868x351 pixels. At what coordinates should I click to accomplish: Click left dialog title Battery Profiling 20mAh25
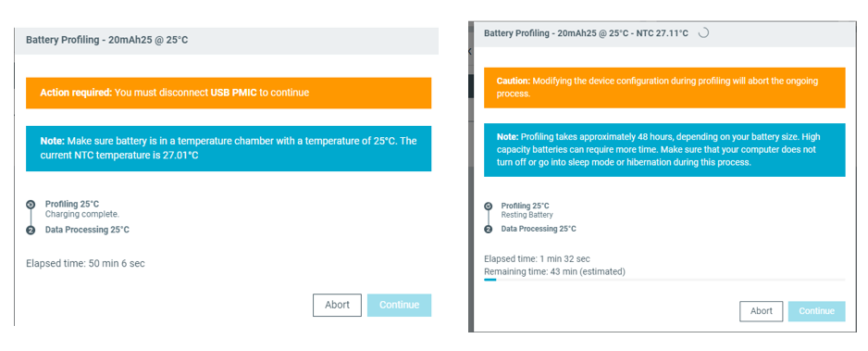(106, 40)
